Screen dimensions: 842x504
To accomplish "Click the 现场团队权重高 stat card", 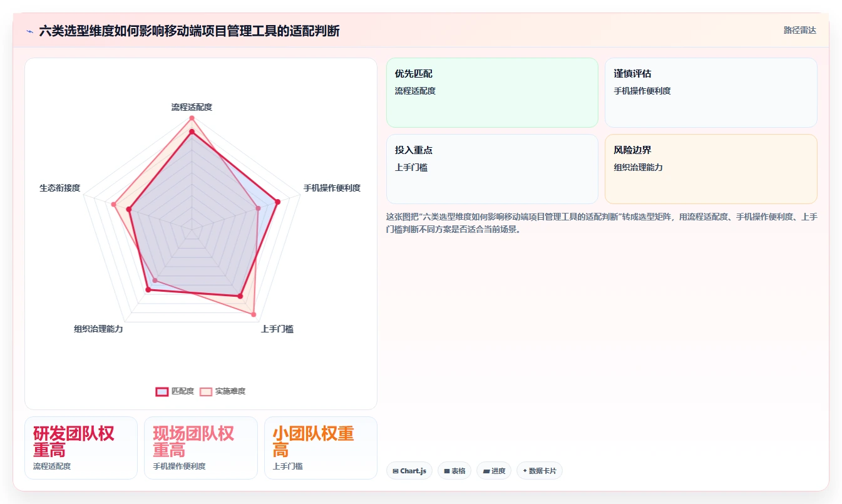I will [x=201, y=448].
